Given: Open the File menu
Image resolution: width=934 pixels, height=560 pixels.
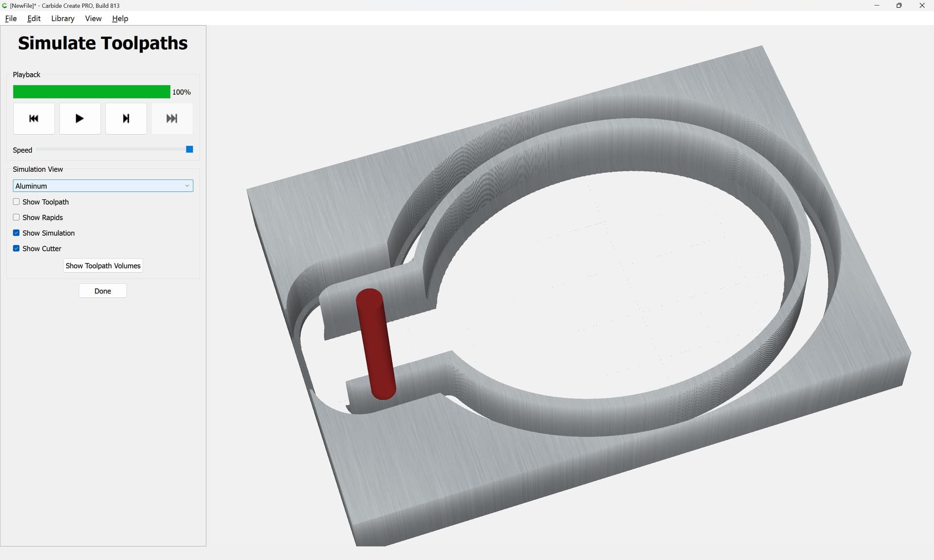Looking at the screenshot, I should (11, 18).
